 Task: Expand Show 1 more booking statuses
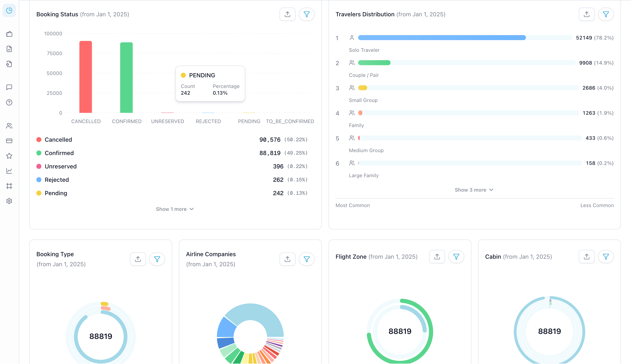click(175, 209)
